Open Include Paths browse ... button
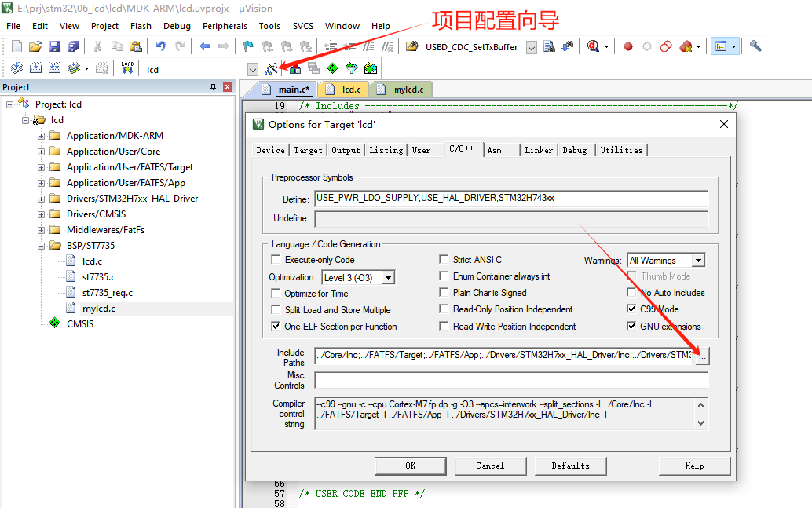The height and width of the screenshot is (508, 812). pos(702,356)
